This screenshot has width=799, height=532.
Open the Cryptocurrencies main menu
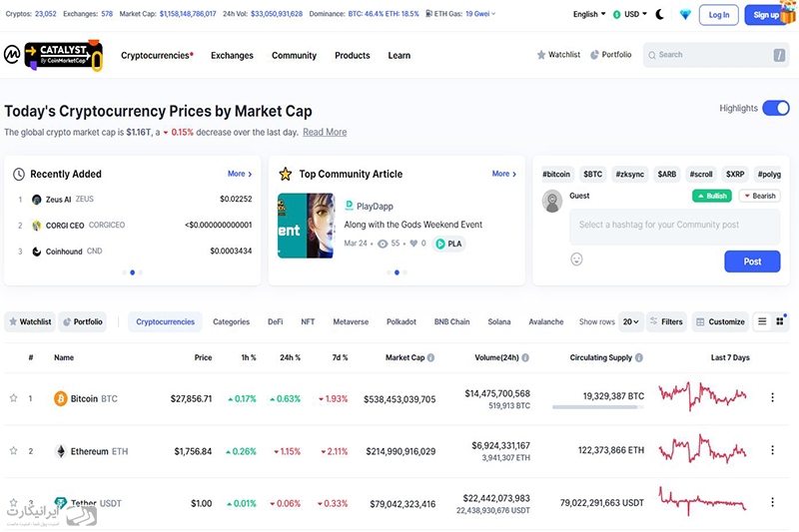tap(157, 56)
